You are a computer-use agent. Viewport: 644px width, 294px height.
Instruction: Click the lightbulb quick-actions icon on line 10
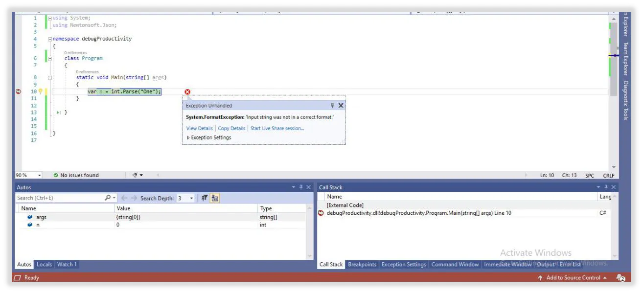click(41, 91)
